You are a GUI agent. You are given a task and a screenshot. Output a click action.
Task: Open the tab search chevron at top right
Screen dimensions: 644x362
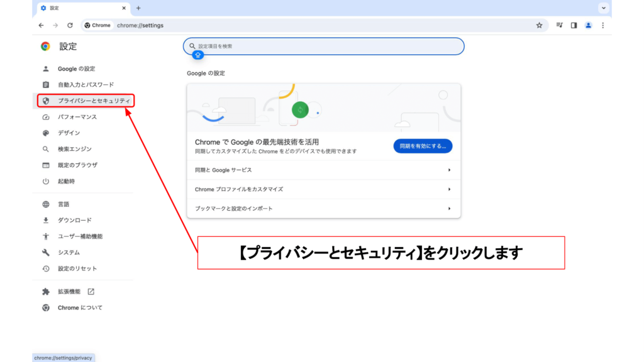pyautogui.click(x=604, y=8)
